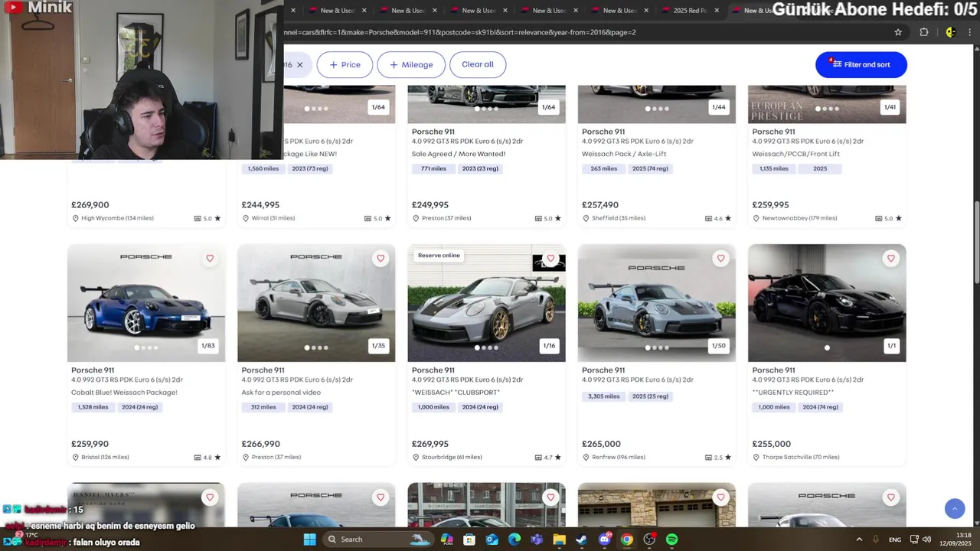Open Filter and sort panel
This screenshot has width=980, height=551.
click(x=861, y=65)
